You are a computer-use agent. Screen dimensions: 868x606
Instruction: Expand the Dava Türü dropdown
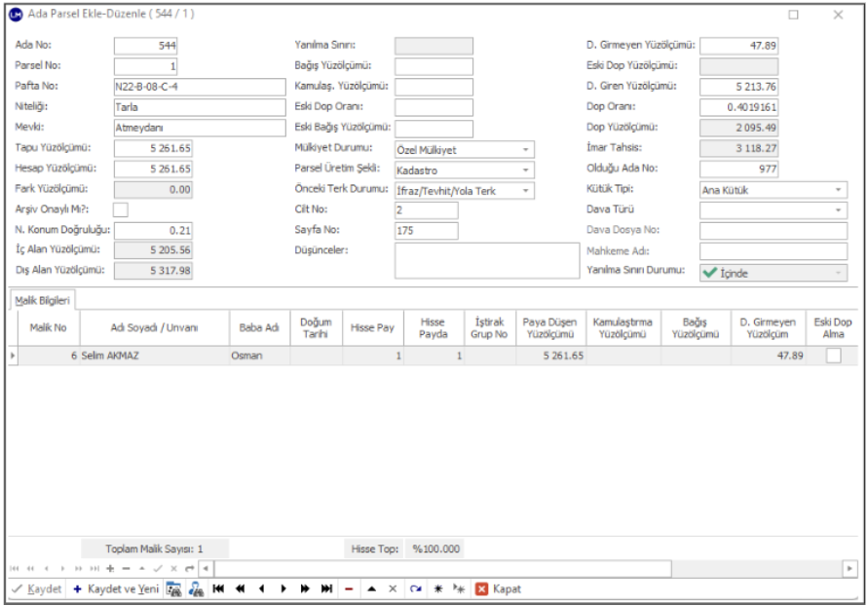coord(839,209)
